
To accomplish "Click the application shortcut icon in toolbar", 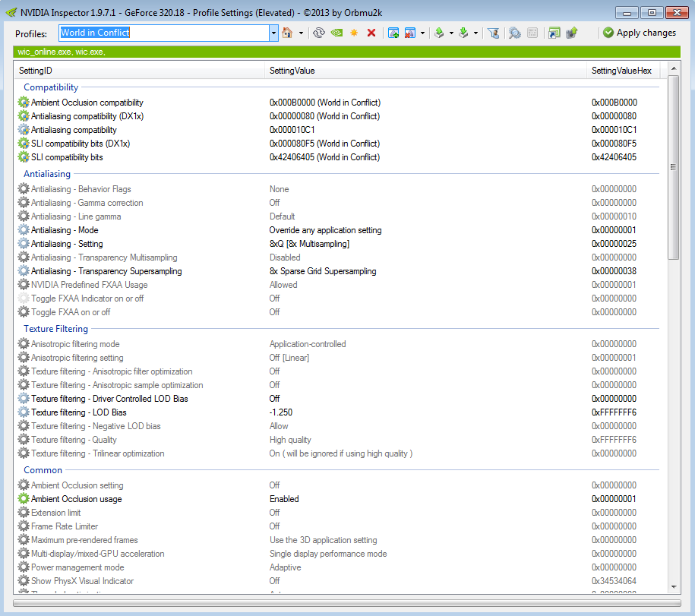I will point(554,33).
